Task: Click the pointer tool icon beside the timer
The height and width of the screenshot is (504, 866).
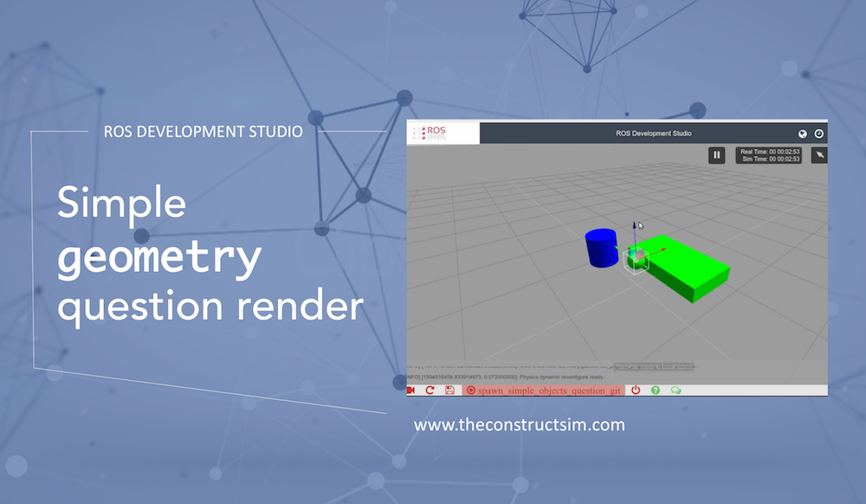Action: (x=819, y=155)
